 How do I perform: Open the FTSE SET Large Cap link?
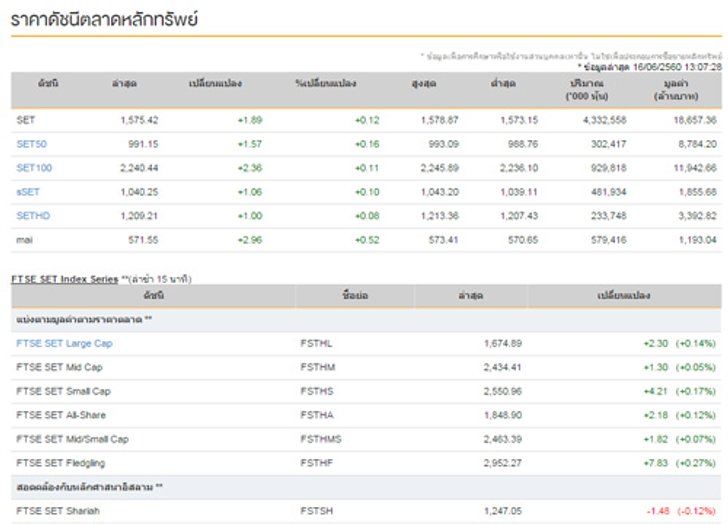65,343
